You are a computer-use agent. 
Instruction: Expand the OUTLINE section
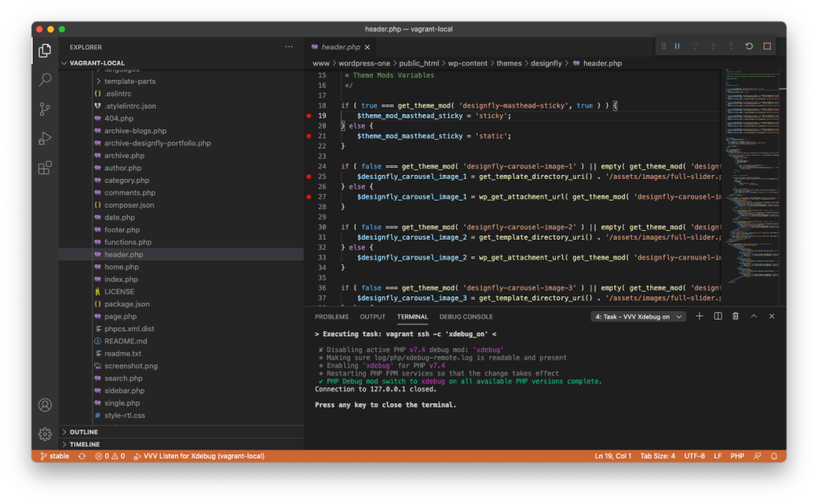point(83,432)
